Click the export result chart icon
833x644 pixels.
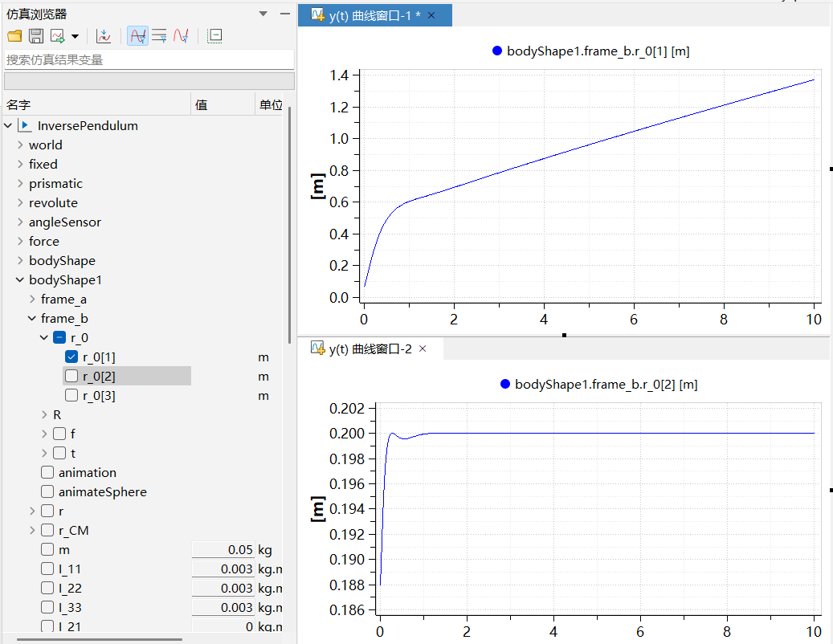pyautogui.click(x=58, y=36)
